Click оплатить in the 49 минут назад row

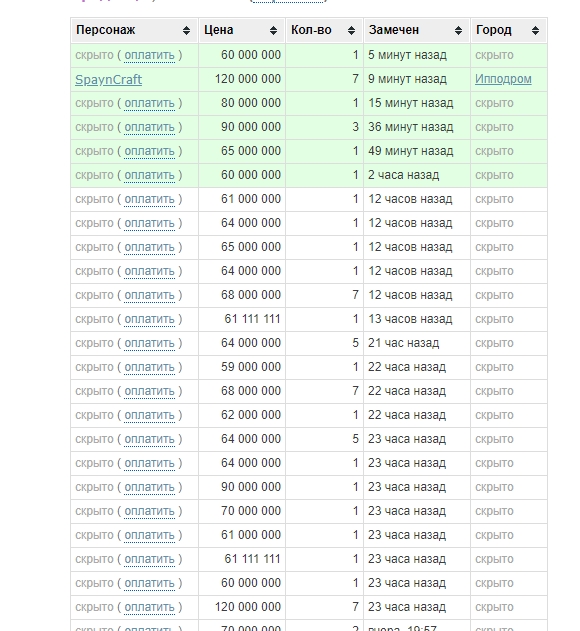tap(149, 151)
